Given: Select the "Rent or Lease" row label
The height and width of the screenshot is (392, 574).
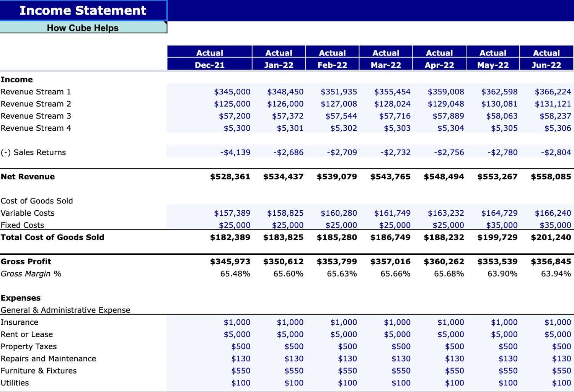Looking at the screenshot, I should click(27, 334).
